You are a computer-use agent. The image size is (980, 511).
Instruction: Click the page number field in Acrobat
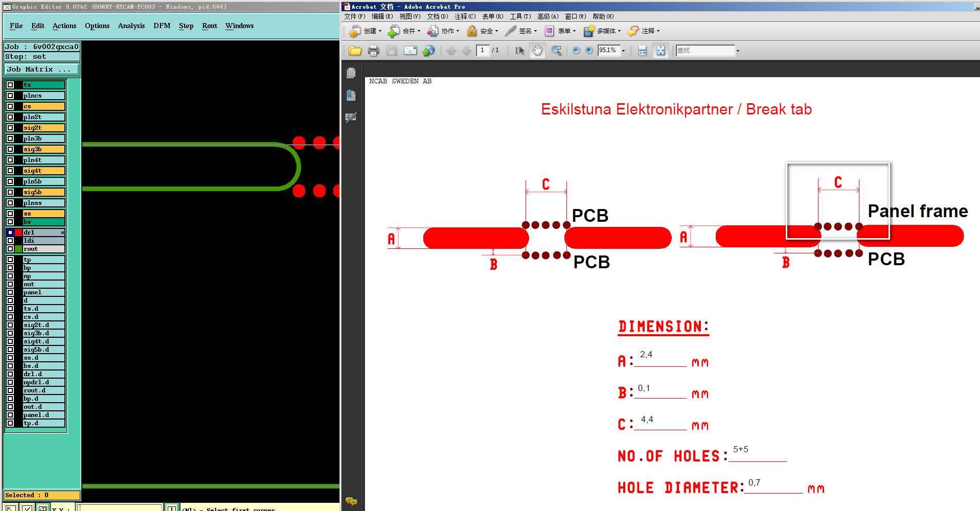483,50
